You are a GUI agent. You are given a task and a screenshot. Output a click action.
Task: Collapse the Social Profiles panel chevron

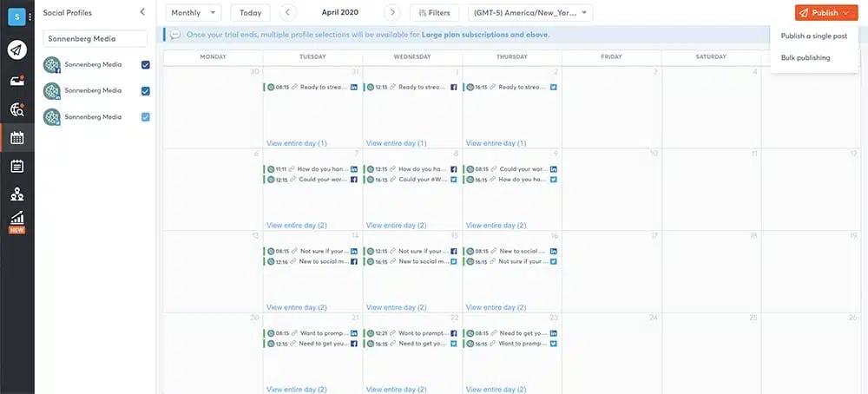pyautogui.click(x=142, y=11)
